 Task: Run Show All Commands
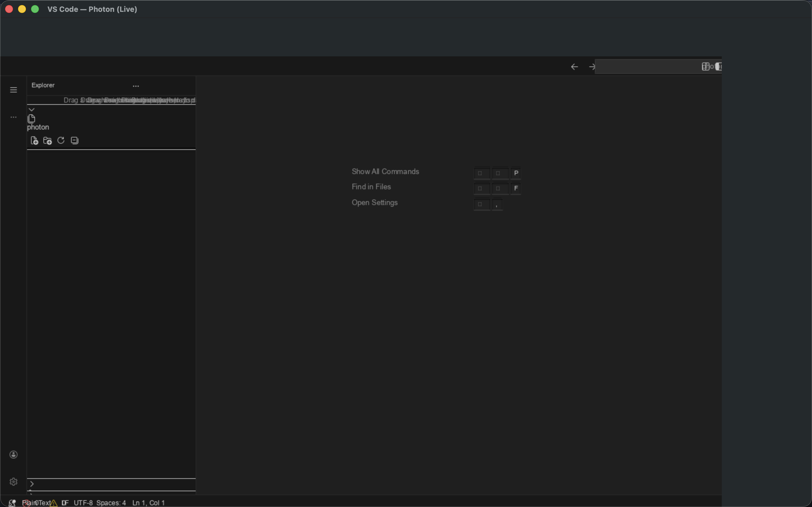coord(385,171)
